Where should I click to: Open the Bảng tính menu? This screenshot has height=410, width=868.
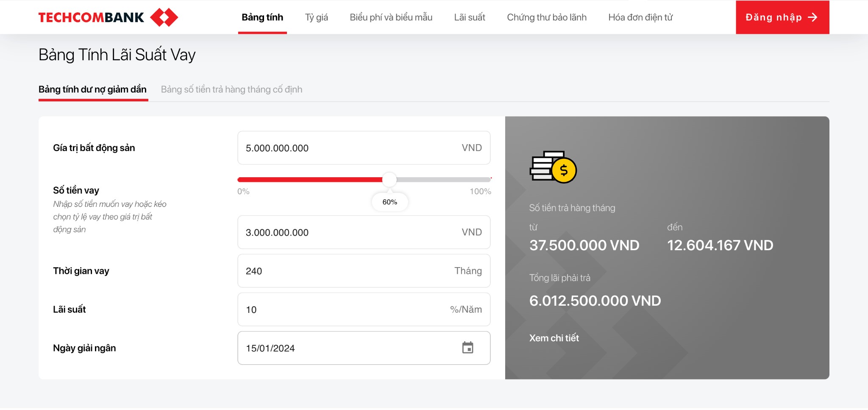click(x=262, y=17)
